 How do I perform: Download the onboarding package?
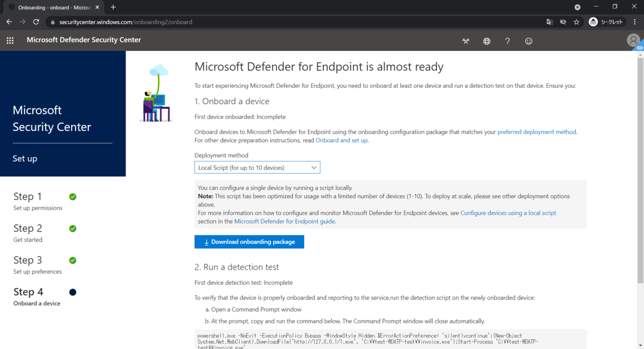(249, 242)
